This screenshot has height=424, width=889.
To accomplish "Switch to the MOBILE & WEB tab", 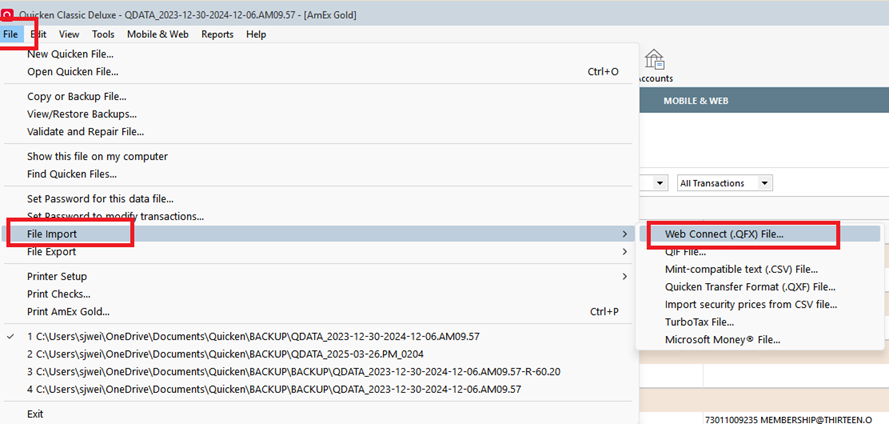I will pos(696,101).
